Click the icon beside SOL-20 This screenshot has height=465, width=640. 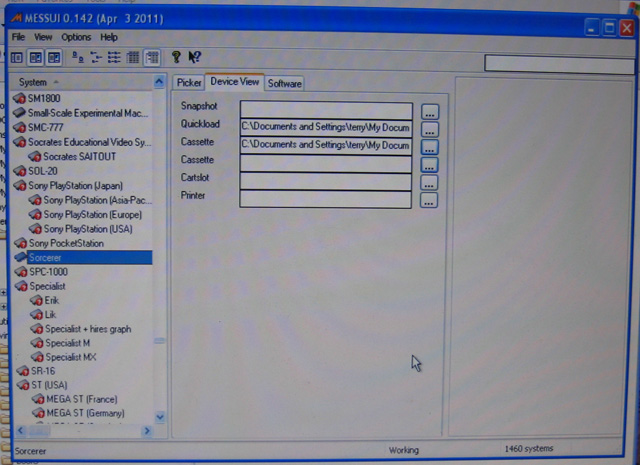(x=20, y=171)
